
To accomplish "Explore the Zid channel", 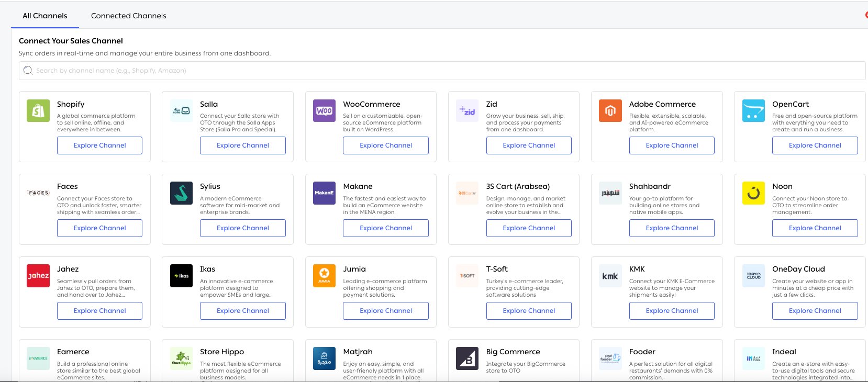I will point(529,145).
